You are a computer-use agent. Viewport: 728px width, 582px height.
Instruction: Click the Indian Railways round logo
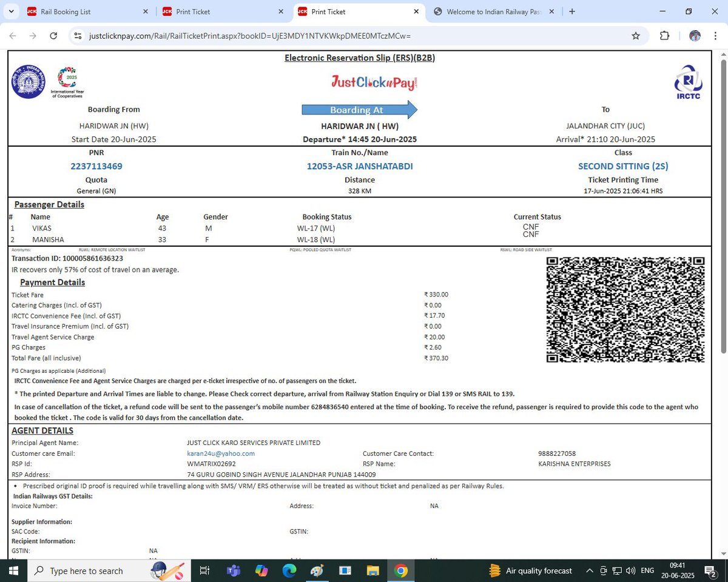pos(28,81)
